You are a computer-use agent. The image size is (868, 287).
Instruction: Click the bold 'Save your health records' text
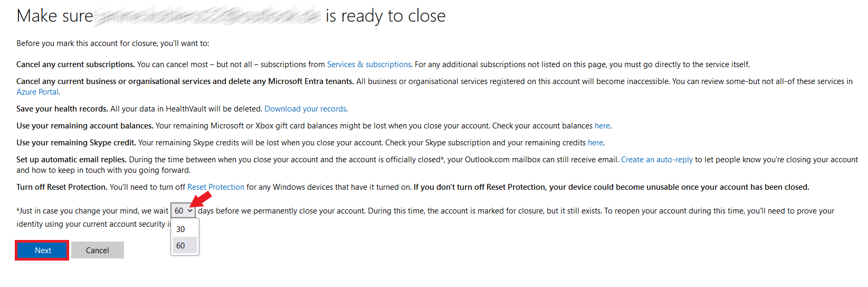pyautogui.click(x=62, y=109)
